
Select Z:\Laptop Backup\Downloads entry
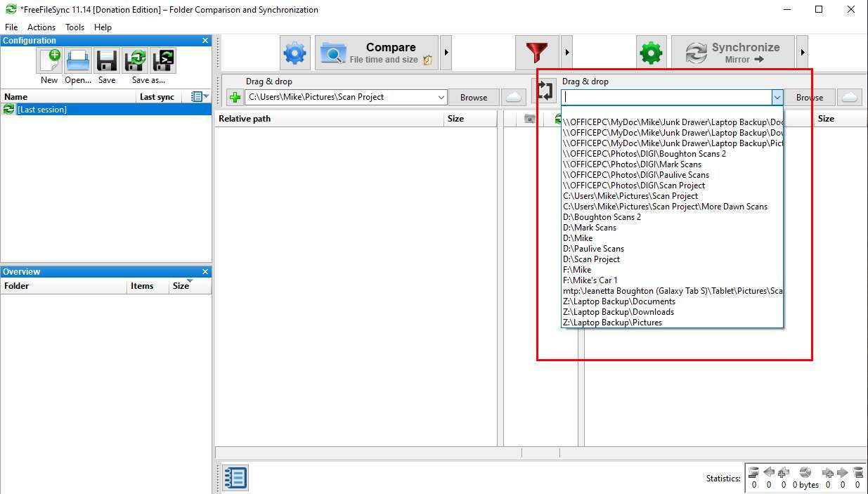(672, 312)
